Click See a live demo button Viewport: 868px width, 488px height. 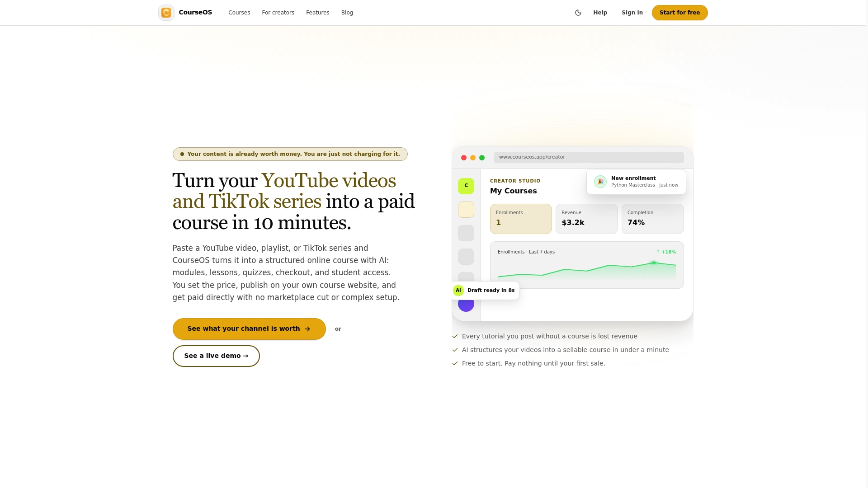pos(216,356)
